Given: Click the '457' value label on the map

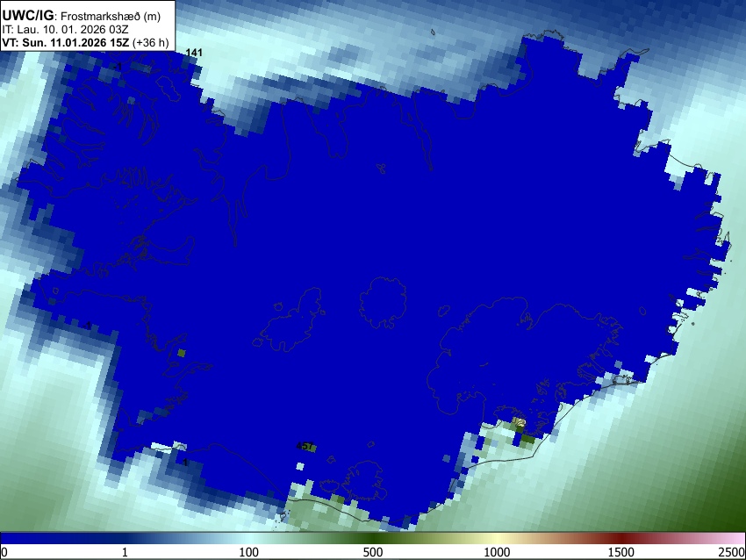Looking at the screenshot, I should (x=305, y=446).
